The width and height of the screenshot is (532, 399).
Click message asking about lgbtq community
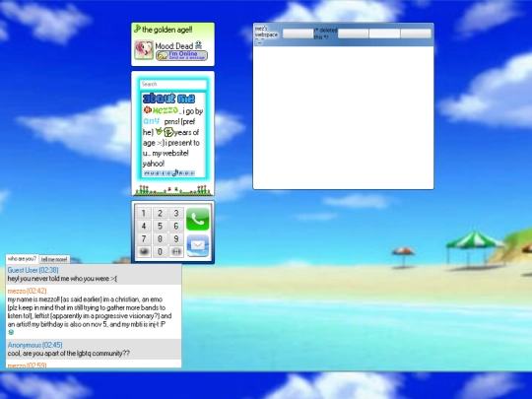click(69, 354)
